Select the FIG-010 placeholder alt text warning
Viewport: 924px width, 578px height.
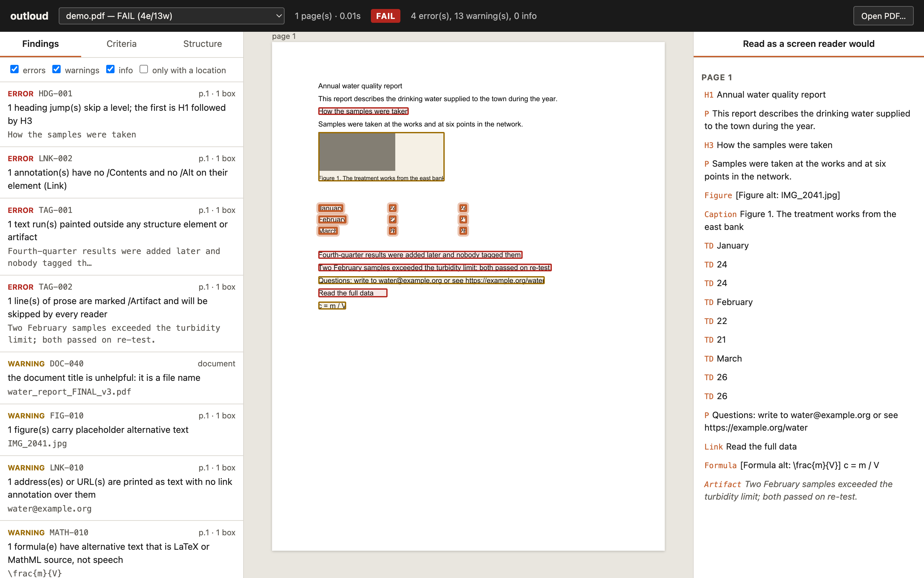pyautogui.click(x=121, y=430)
